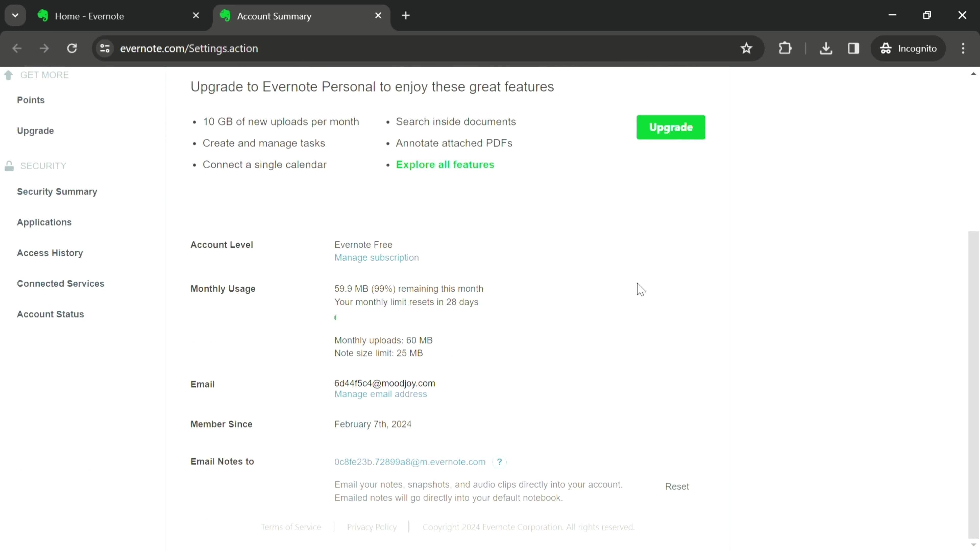Click the Points sidebar item

30,99
